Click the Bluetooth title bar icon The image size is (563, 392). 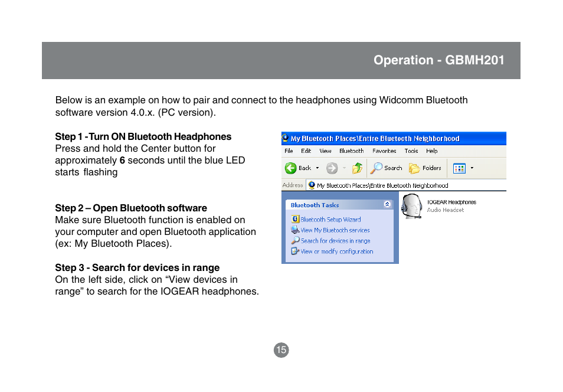pos(285,138)
